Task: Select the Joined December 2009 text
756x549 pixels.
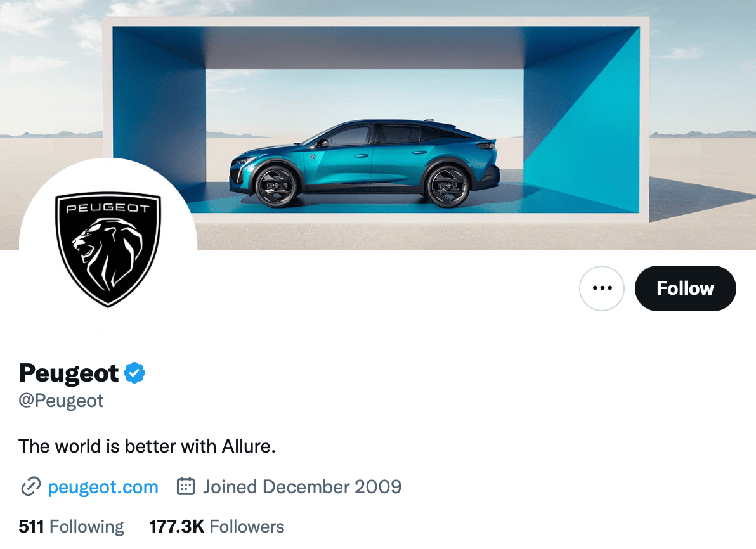Action: point(302,487)
